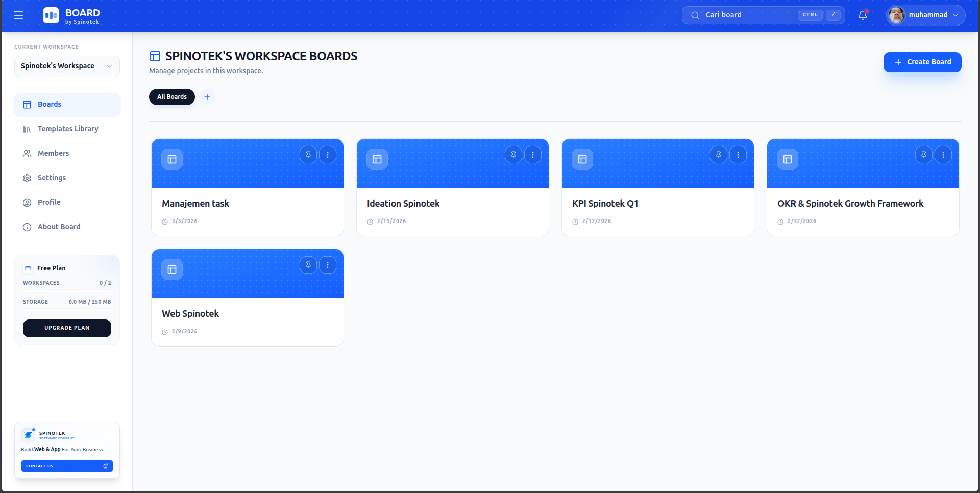Click the Create Board button
The width and height of the screenshot is (980, 493).
pyautogui.click(x=922, y=62)
